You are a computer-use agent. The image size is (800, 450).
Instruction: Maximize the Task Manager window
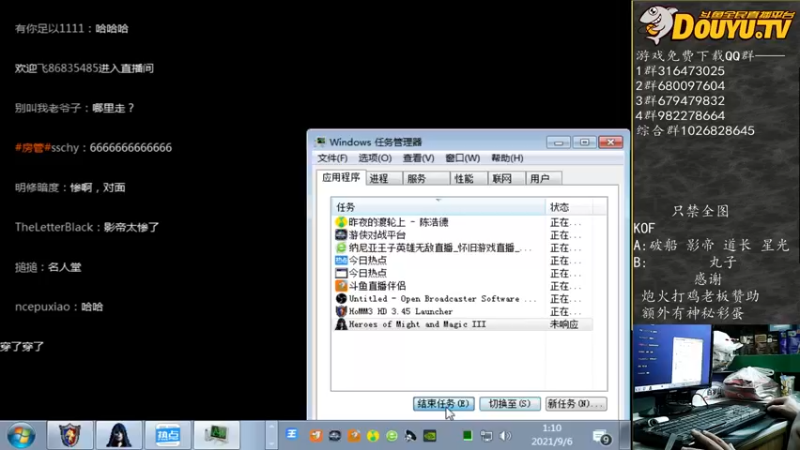click(584, 142)
